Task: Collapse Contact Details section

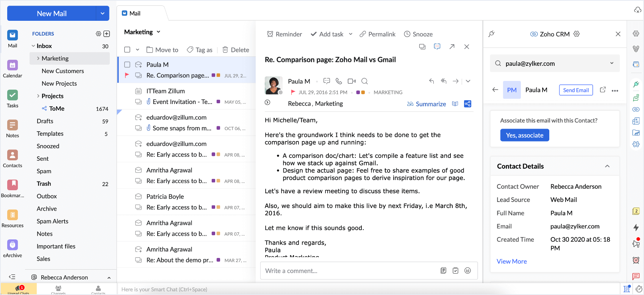Action: (x=607, y=166)
